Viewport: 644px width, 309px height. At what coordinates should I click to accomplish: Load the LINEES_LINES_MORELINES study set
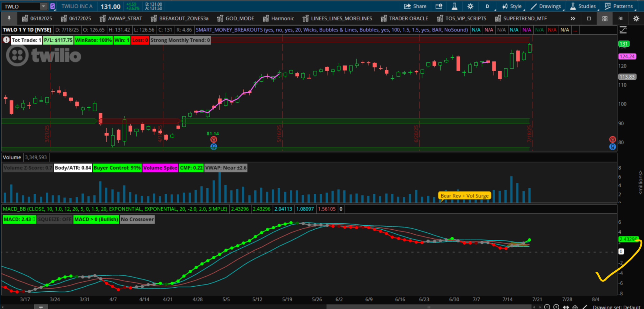coord(338,18)
